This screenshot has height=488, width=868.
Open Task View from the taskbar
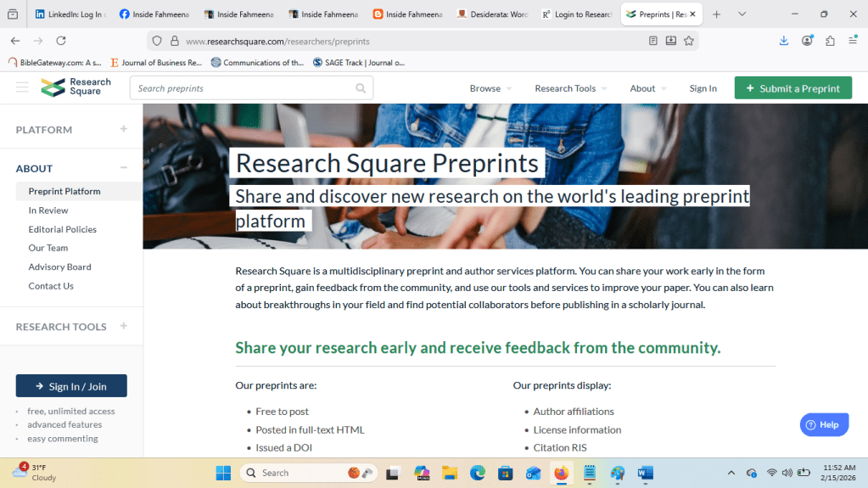(393, 473)
